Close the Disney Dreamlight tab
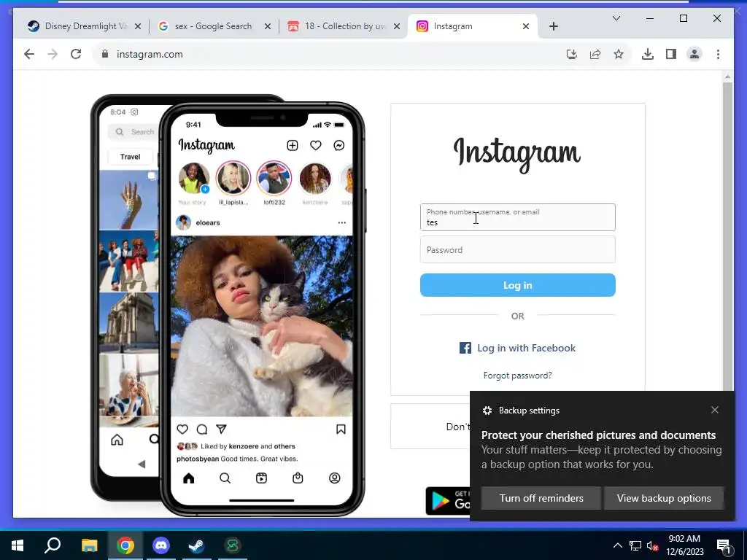 (138, 27)
